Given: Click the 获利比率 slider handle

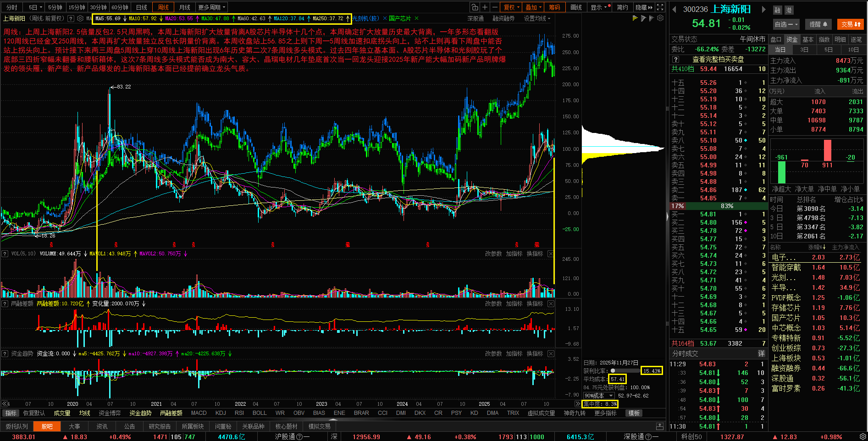Looking at the screenshot, I should [613, 371].
